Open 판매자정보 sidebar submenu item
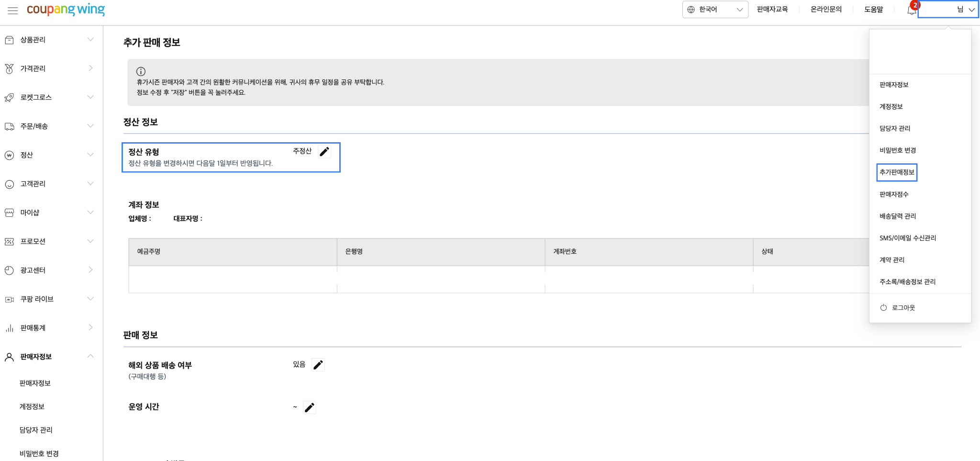This screenshot has height=461, width=980. pos(35,383)
